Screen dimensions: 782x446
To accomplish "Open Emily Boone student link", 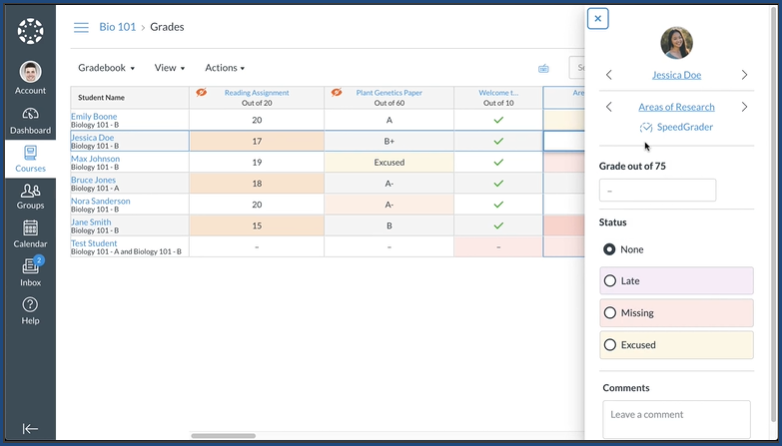I will tap(94, 116).
